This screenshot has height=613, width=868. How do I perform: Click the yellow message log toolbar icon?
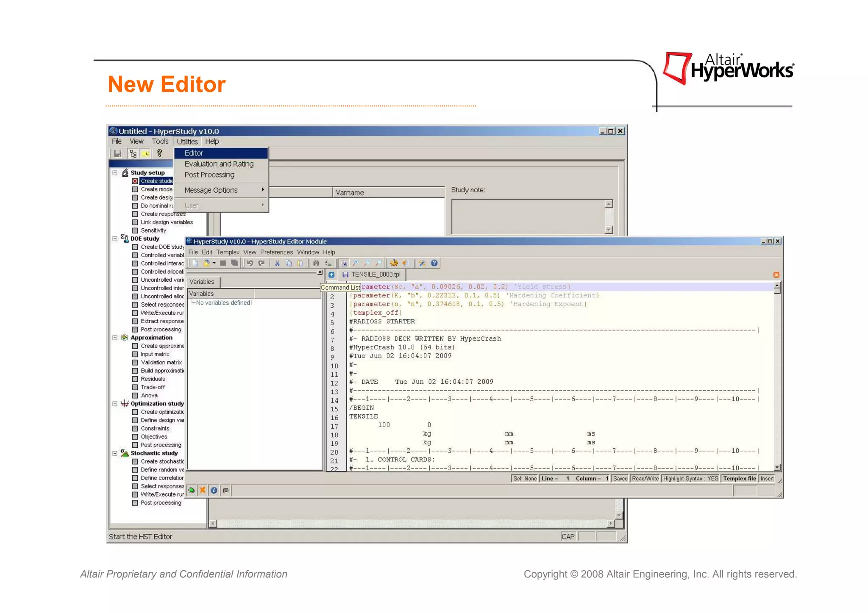[x=145, y=153]
